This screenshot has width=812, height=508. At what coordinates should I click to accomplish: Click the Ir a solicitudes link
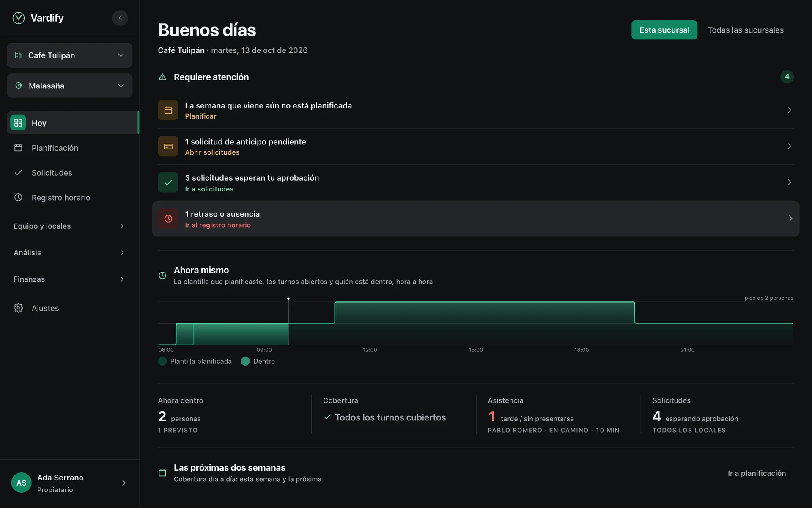click(x=209, y=189)
